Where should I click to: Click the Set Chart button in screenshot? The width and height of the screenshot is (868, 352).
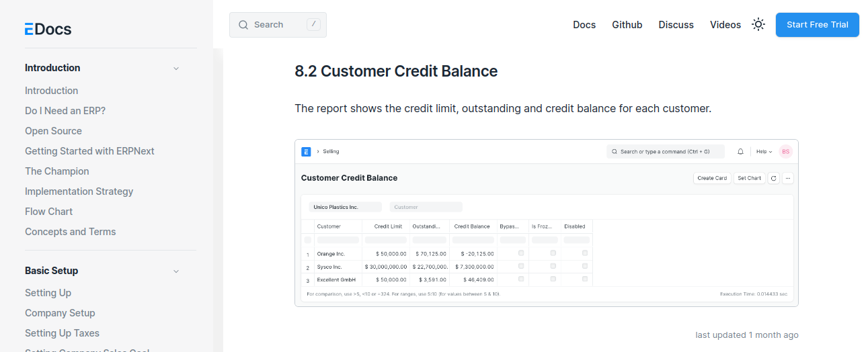(749, 178)
